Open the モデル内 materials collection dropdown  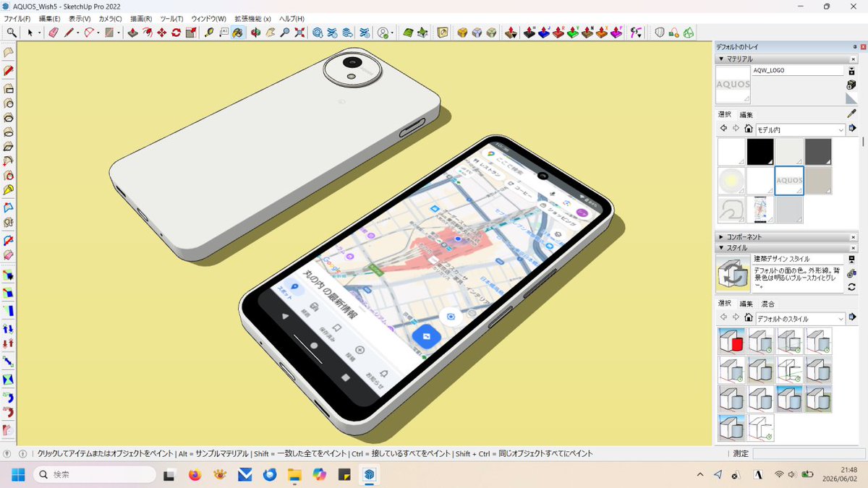pos(800,129)
